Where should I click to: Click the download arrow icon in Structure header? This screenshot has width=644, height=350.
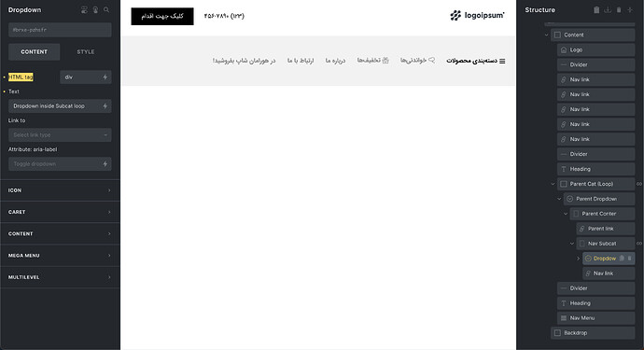click(608, 10)
